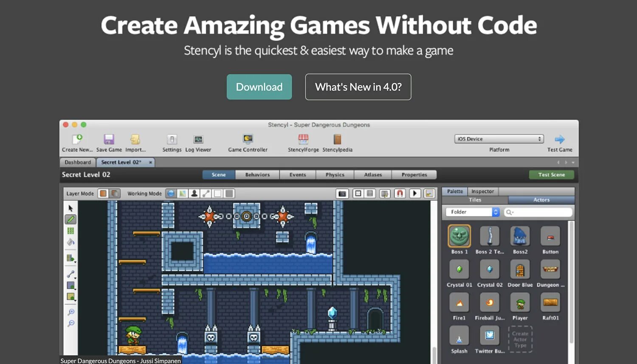Select the Scene tab
This screenshot has height=364, width=637.
(x=219, y=175)
